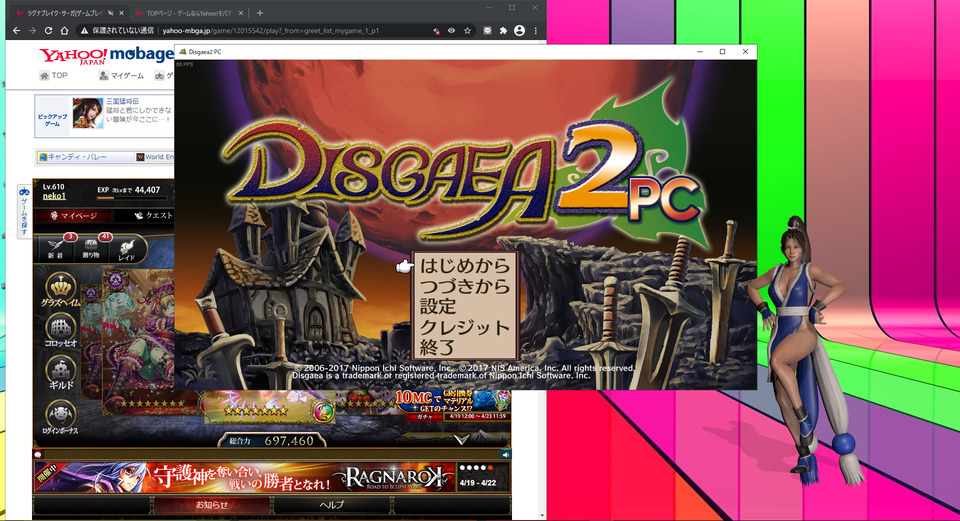Click the EXP progress bar in the game
Image resolution: width=960 pixels, height=521 pixels.
point(132,198)
